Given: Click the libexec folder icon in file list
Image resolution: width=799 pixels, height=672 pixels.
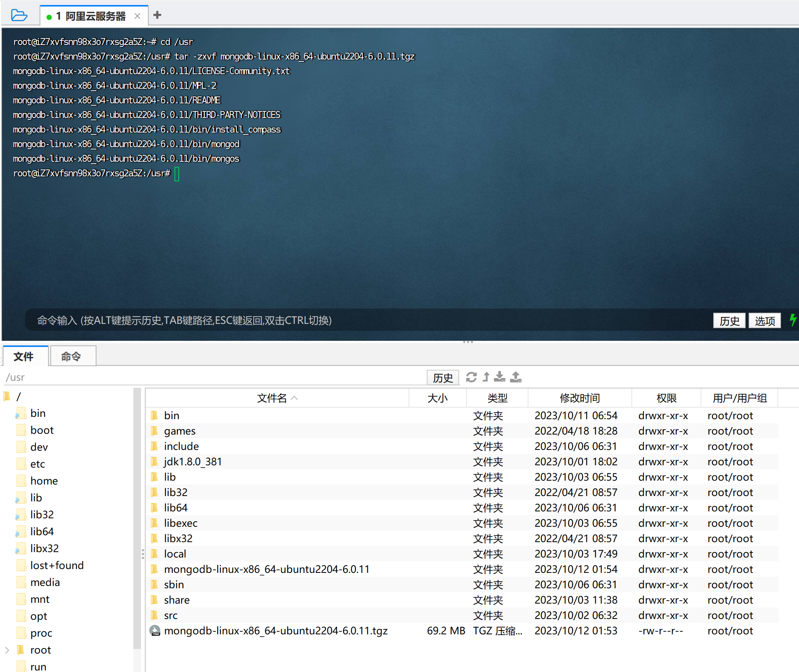Looking at the screenshot, I should tap(154, 523).
